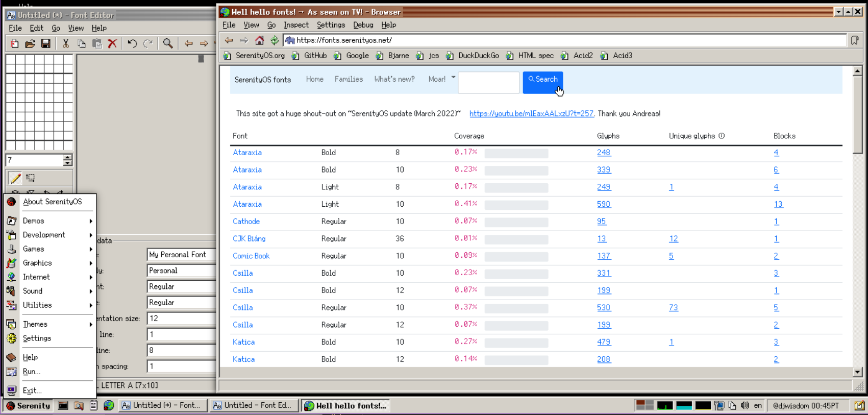Click bookmark page icon beside URL bar
Screen dimensions: 868x415
coord(855,40)
